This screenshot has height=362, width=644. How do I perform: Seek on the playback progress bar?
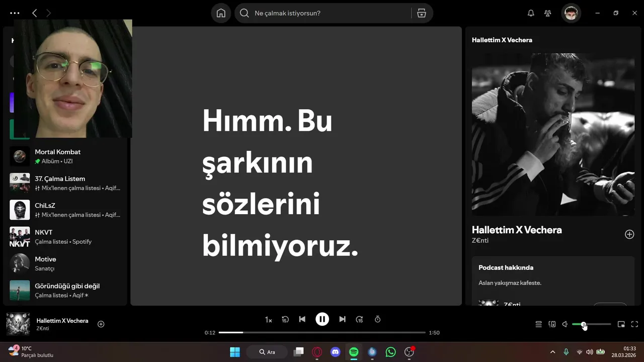(x=322, y=332)
